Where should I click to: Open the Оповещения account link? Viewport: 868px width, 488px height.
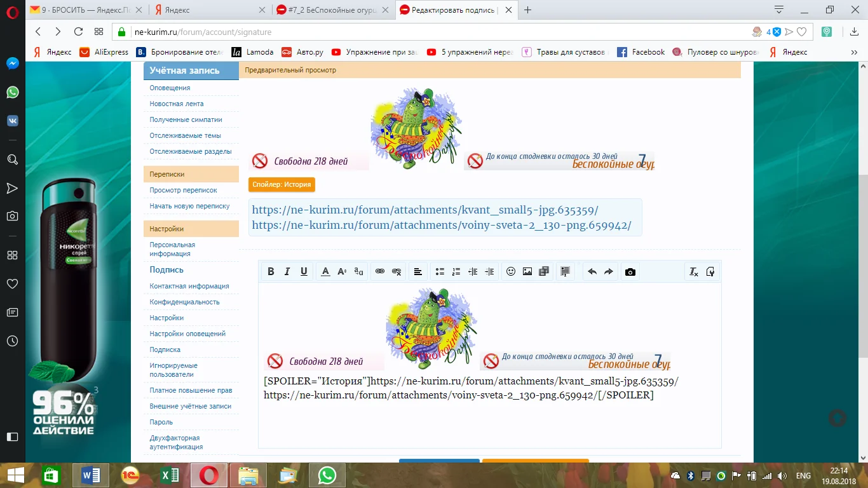[170, 88]
